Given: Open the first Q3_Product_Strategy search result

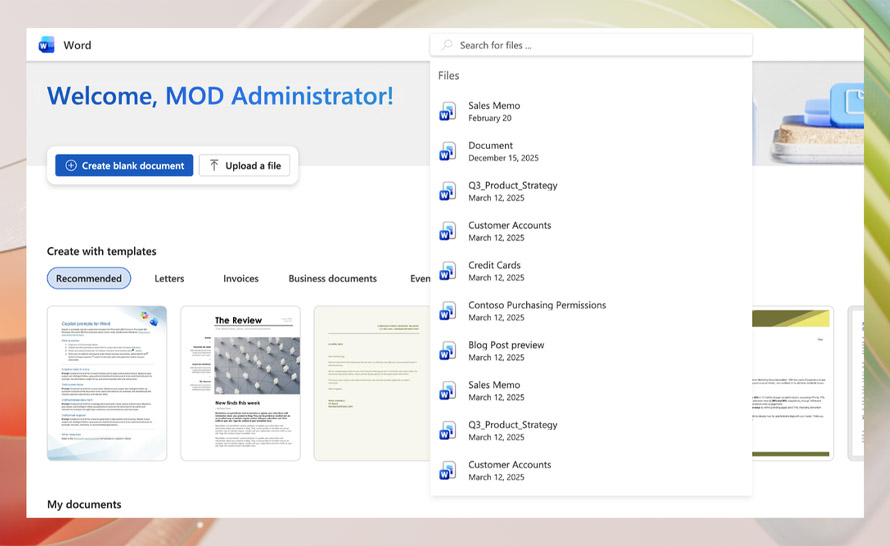Looking at the screenshot, I should pyautogui.click(x=513, y=191).
